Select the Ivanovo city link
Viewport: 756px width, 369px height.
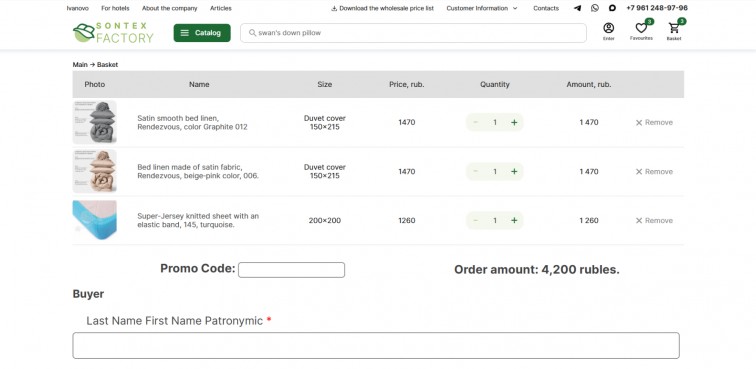pyautogui.click(x=77, y=8)
